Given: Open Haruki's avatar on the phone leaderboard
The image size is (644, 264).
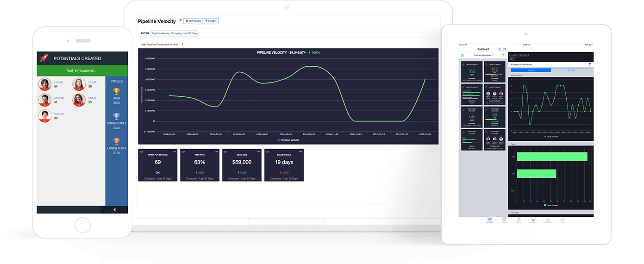Looking at the screenshot, I should click(x=45, y=116).
